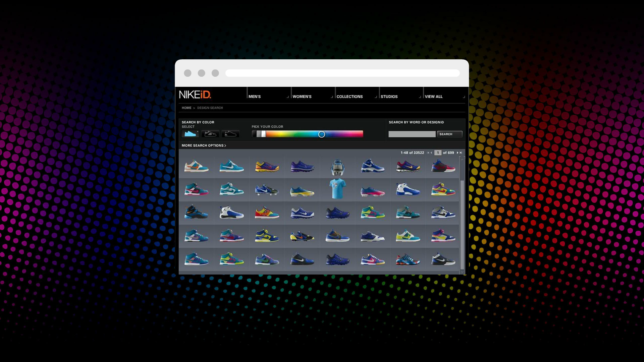Open the MEN'S dropdown arrow

(x=287, y=97)
